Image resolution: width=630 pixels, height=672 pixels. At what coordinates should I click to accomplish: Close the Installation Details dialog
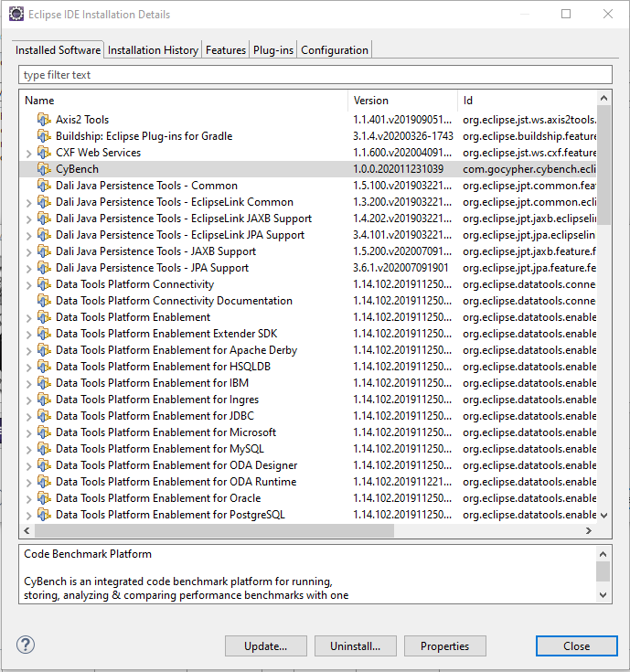click(x=576, y=645)
